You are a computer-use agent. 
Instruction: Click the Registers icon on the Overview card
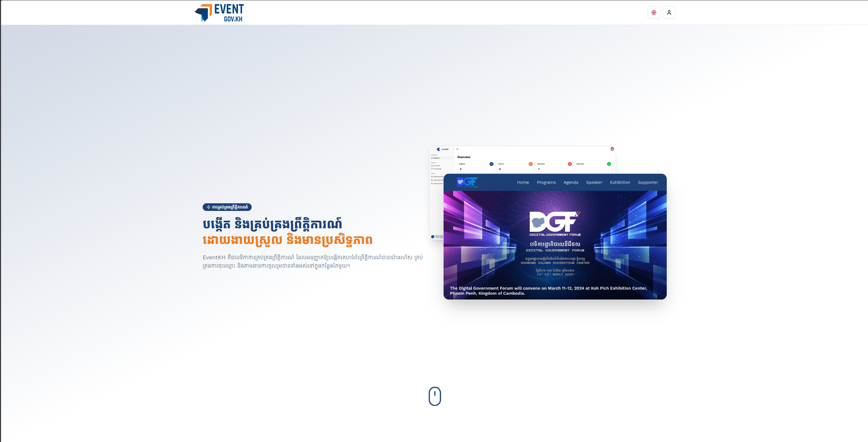click(492, 164)
